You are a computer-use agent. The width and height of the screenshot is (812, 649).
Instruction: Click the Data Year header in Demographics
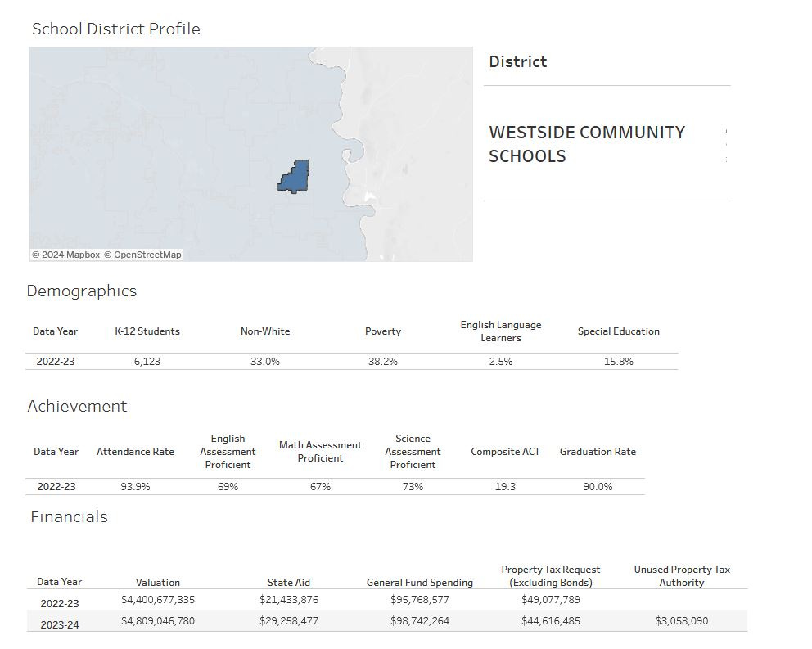[x=55, y=331]
